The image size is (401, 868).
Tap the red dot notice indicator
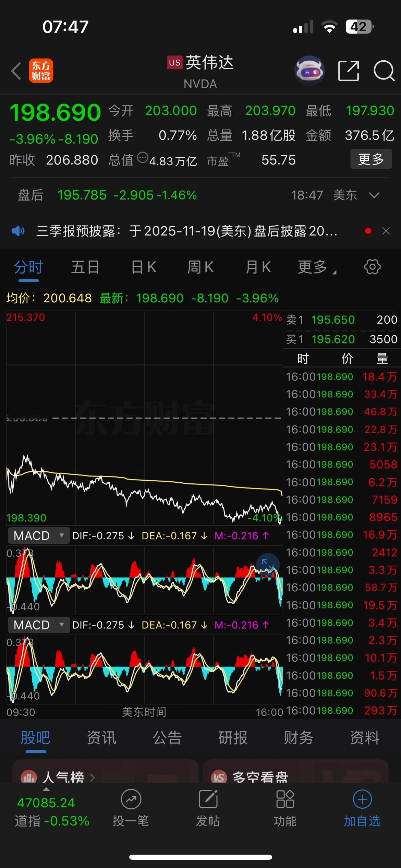click(x=368, y=231)
